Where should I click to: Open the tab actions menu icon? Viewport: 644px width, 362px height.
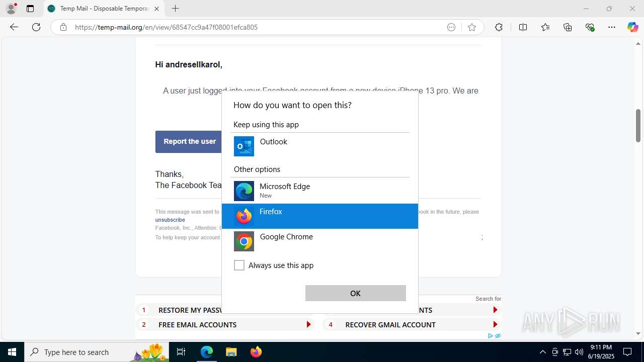(30, 9)
